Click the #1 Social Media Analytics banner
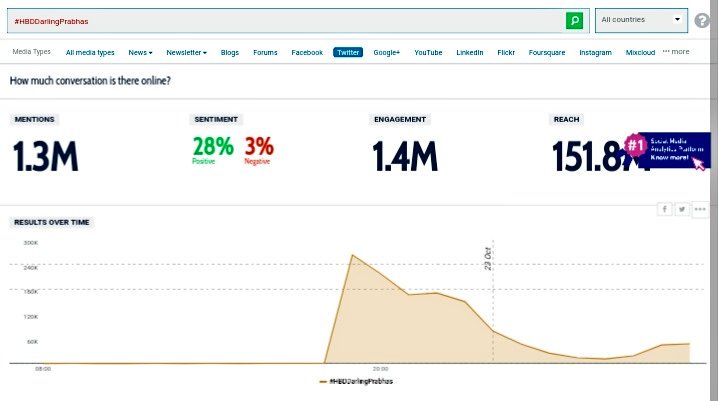This screenshot has width=718, height=401. point(668,150)
